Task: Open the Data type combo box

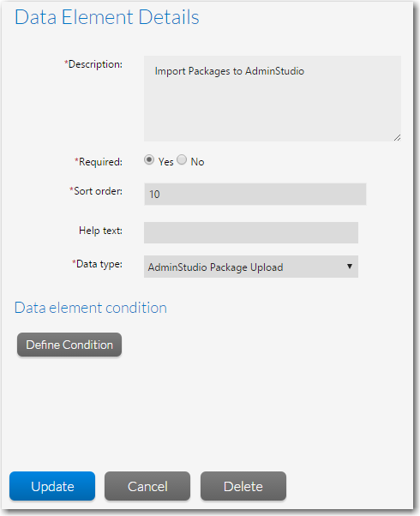Action: tap(251, 267)
